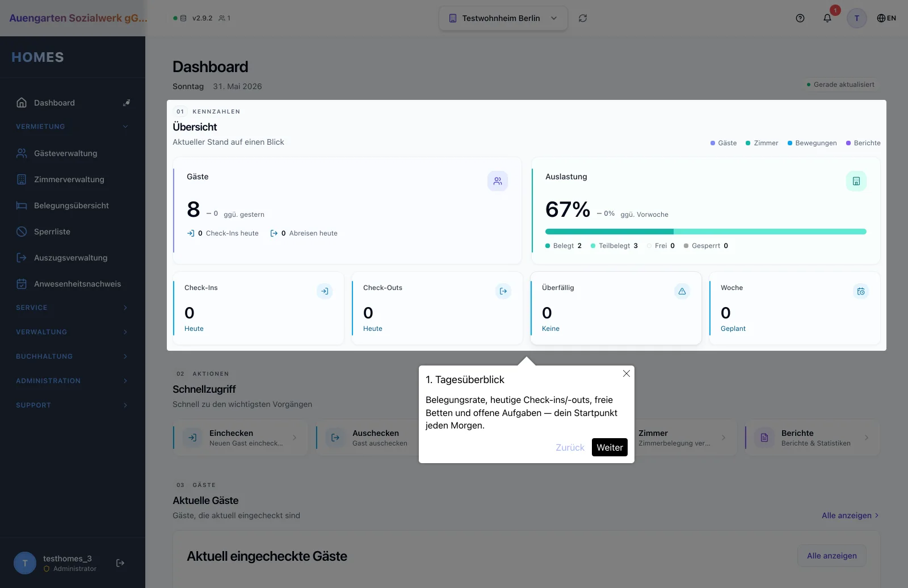The image size is (908, 588).
Task: Click the logout icon next to testhomes_3
Action: coord(120,563)
